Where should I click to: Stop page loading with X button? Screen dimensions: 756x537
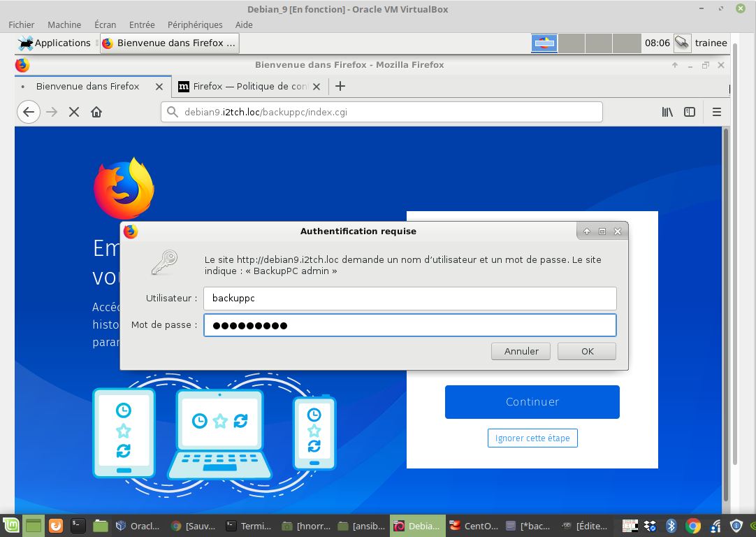[74, 112]
